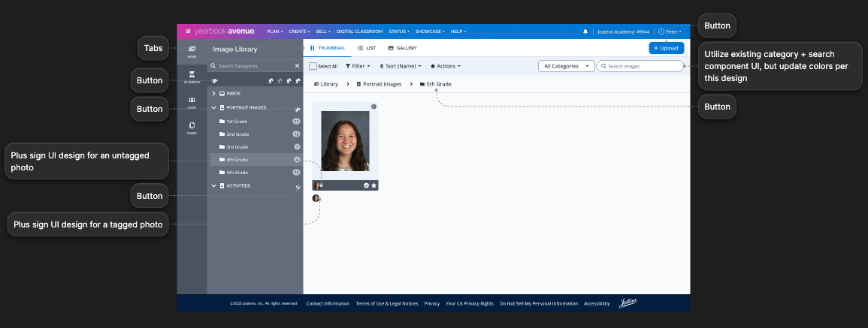
Task: Open the All Categories dropdown
Action: [567, 66]
